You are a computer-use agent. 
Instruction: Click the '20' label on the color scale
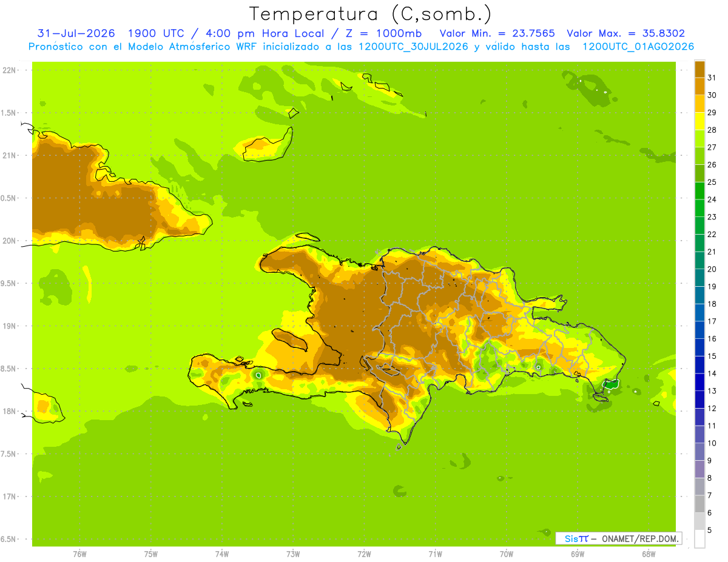712,269
